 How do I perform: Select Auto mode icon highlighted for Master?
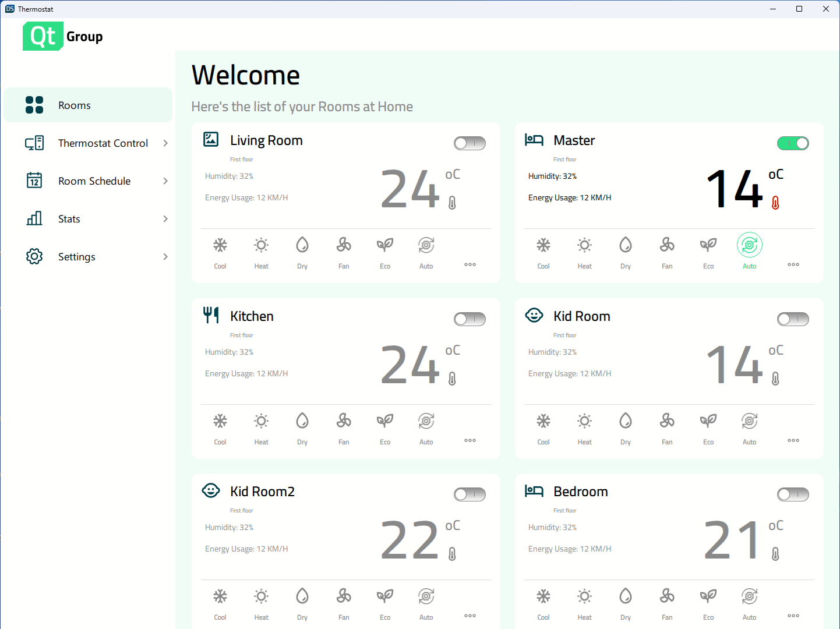coord(750,245)
